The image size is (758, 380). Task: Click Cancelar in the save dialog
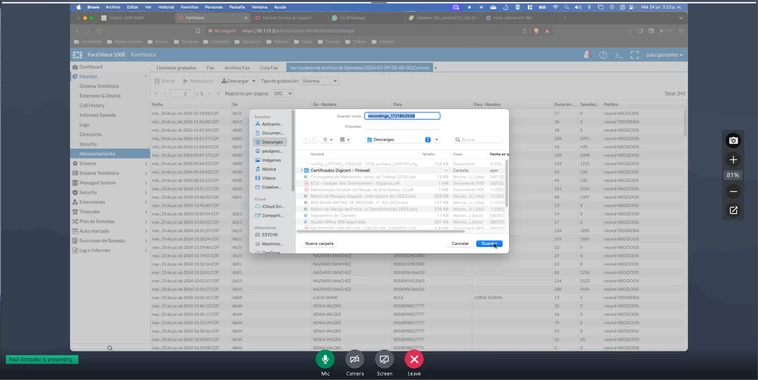[x=460, y=244]
